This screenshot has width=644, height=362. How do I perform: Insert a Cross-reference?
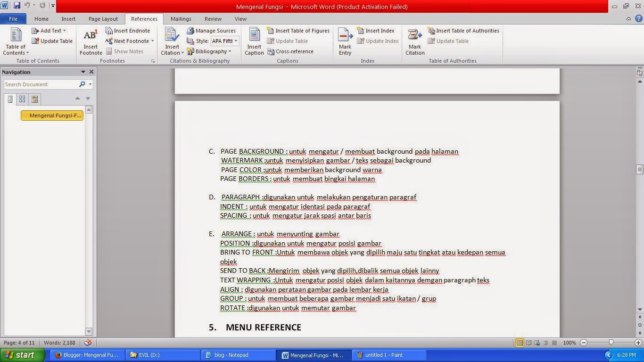coord(292,51)
